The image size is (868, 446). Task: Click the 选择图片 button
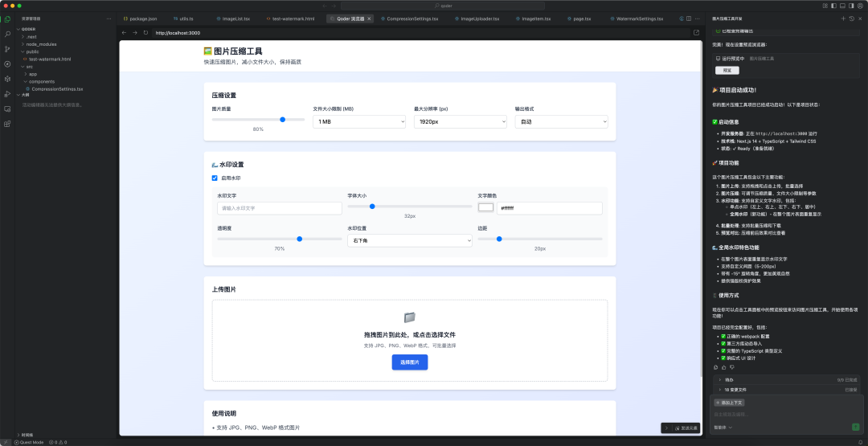410,362
